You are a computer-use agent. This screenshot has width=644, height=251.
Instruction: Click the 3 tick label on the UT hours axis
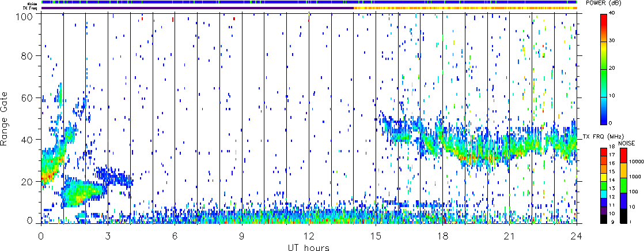click(108, 235)
